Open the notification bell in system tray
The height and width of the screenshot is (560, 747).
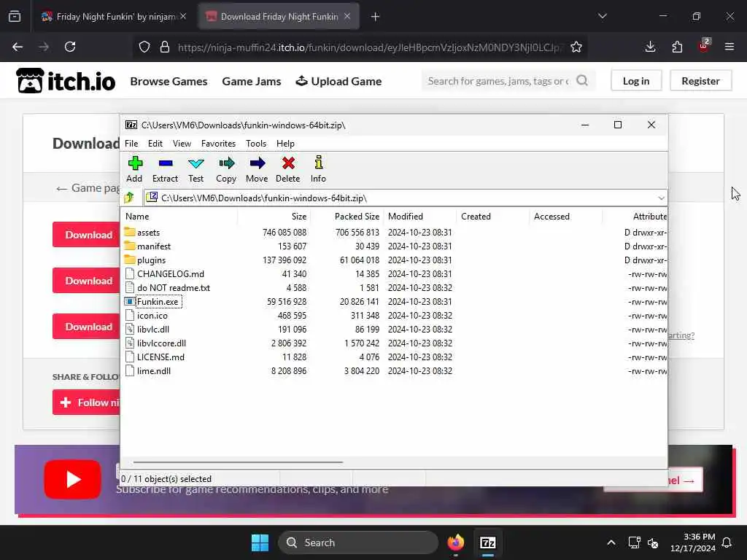click(x=727, y=542)
